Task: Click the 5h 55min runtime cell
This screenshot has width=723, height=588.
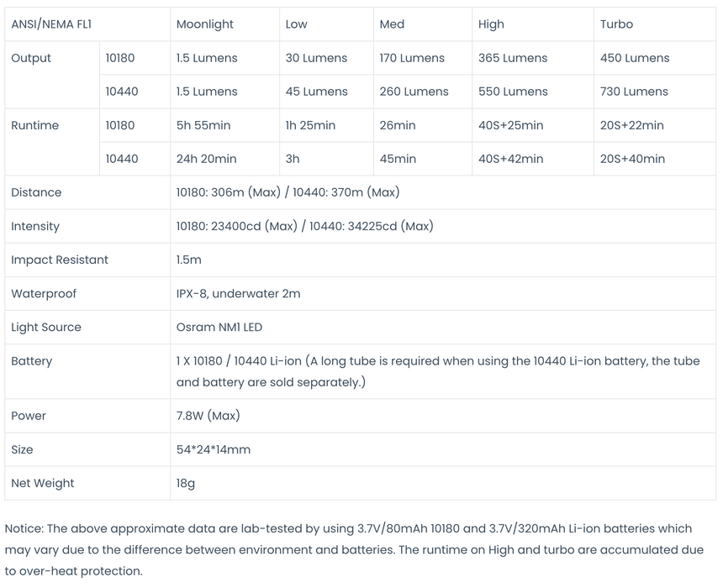Action: point(203,125)
